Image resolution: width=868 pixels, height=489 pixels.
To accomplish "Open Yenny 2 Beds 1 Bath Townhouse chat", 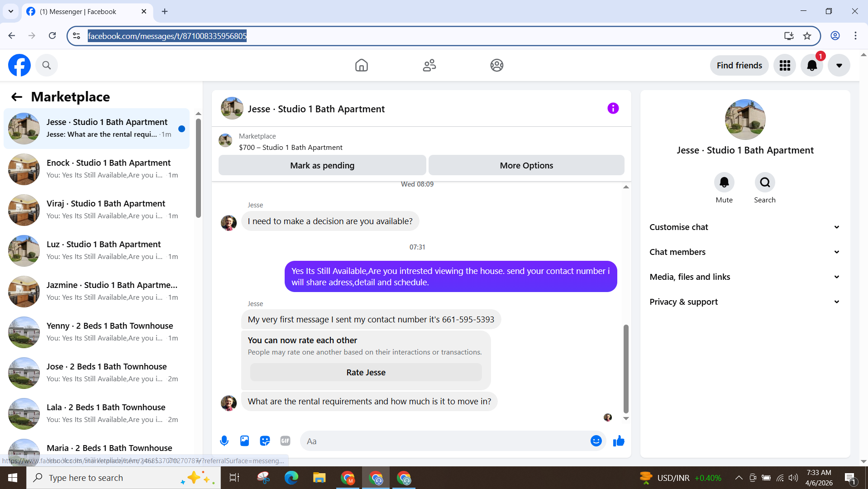I will pyautogui.click(x=96, y=332).
